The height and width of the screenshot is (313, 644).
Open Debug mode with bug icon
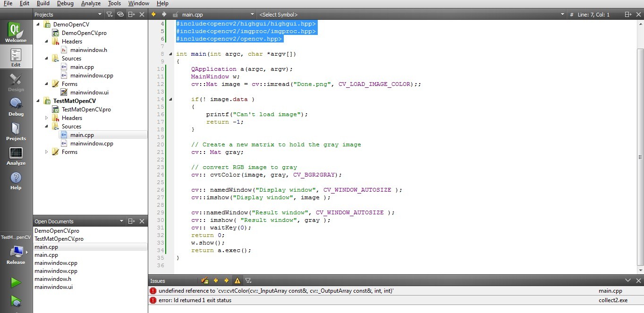coord(16,106)
